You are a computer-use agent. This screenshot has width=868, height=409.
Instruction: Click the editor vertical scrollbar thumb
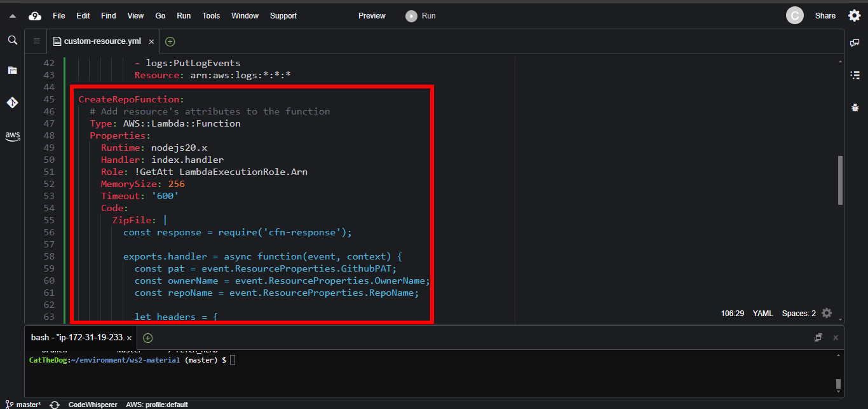pos(840,180)
